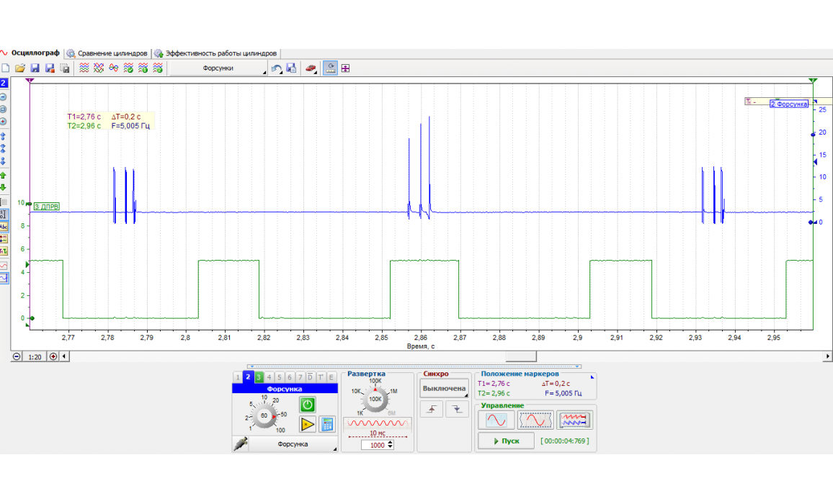Click the Развертка sweep rate knob
The image size is (833, 504).
point(375,399)
